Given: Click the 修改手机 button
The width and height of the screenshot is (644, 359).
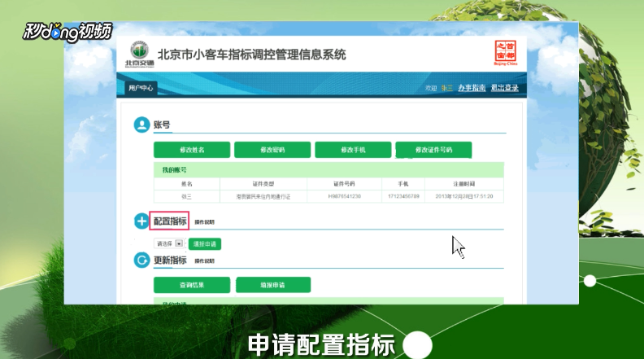Looking at the screenshot, I should (x=353, y=150).
